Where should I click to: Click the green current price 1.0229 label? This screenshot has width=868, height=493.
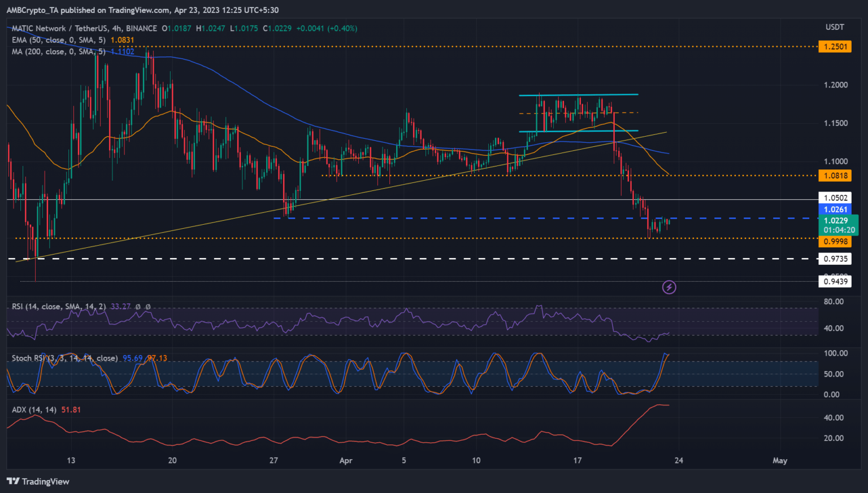(x=838, y=221)
